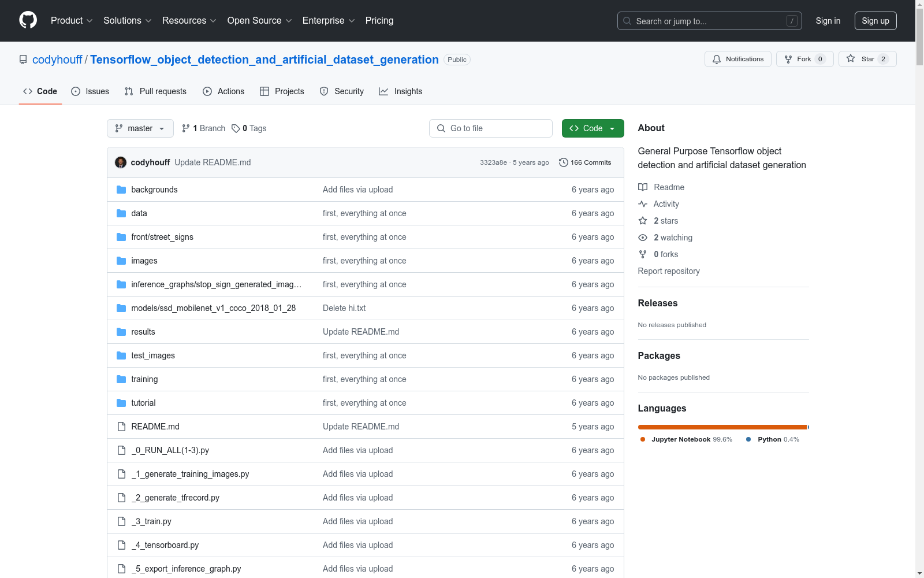Click the branch icon next to 1 Branch
This screenshot has height=578, width=924.
pos(186,128)
